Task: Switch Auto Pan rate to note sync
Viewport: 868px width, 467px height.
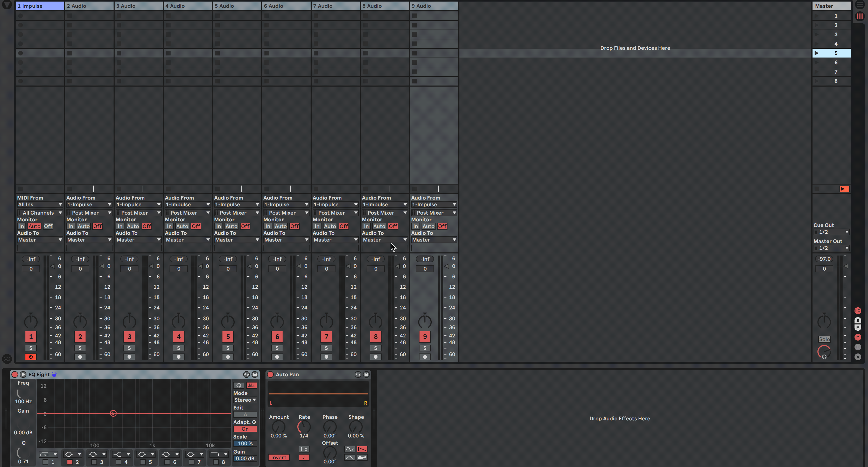Action: coord(304,457)
